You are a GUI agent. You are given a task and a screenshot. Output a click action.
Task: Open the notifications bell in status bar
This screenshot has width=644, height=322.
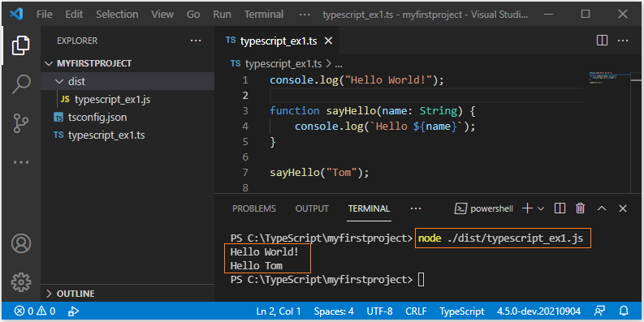(x=624, y=311)
